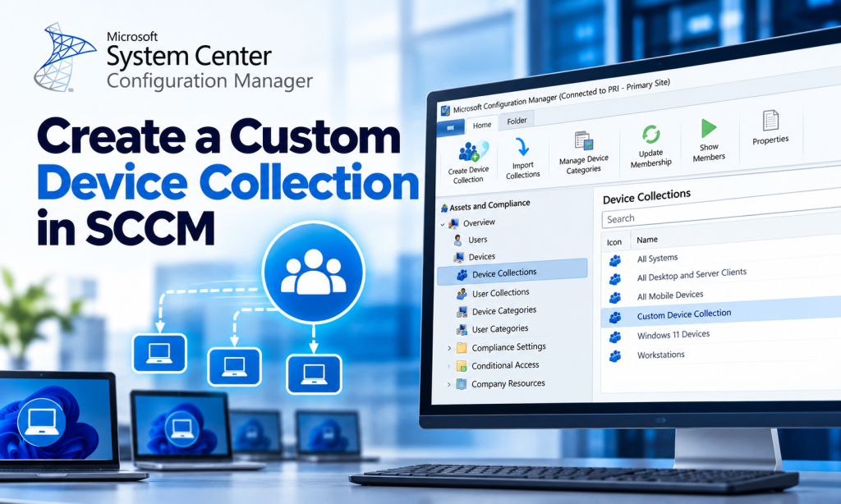Click the Assets and Compliance workspace title
The image size is (841, 504).
(489, 205)
